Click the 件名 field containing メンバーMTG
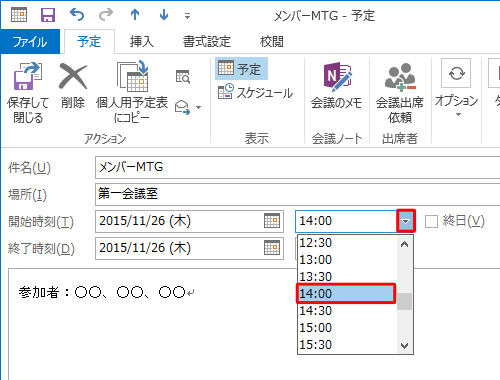The height and width of the screenshot is (380, 500). pos(297,167)
